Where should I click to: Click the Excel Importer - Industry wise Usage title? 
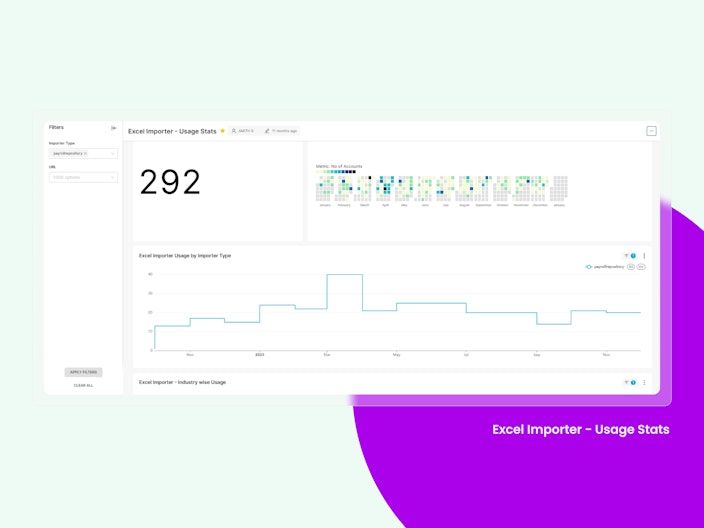[x=182, y=382]
